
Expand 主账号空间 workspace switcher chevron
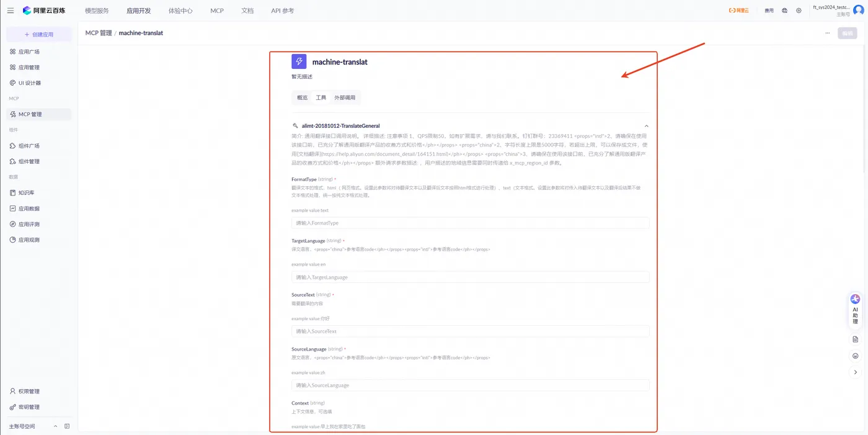pyautogui.click(x=55, y=426)
